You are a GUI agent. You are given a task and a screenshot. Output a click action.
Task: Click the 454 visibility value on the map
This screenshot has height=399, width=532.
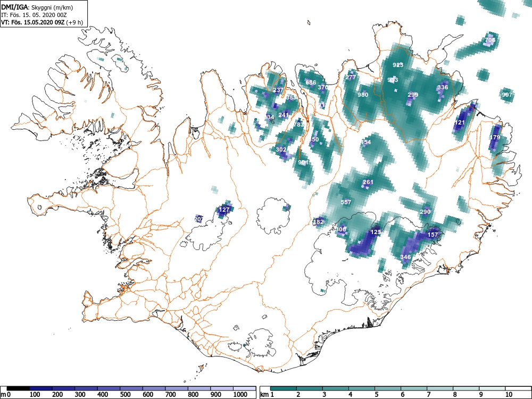pyautogui.click(x=366, y=142)
